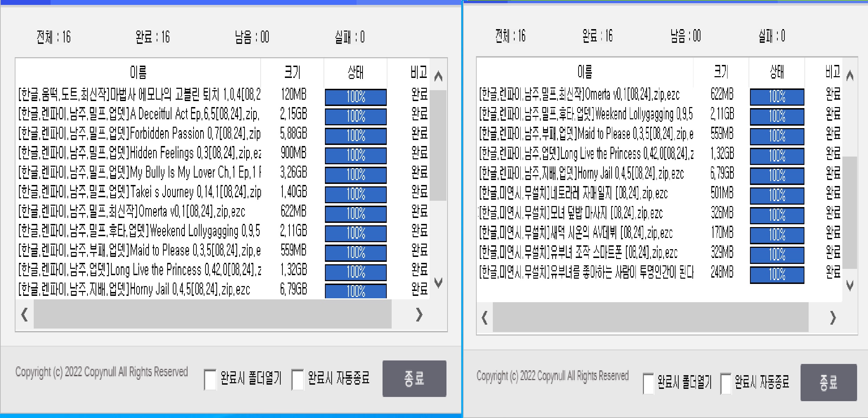The width and height of the screenshot is (868, 418).
Task: Click right window's scroll right arrow
Action: coord(833,318)
